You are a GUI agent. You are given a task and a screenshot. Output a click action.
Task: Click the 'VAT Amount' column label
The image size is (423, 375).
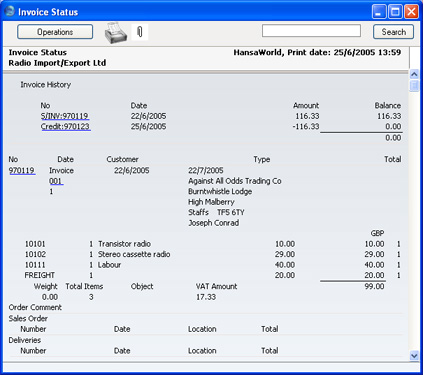point(217,286)
